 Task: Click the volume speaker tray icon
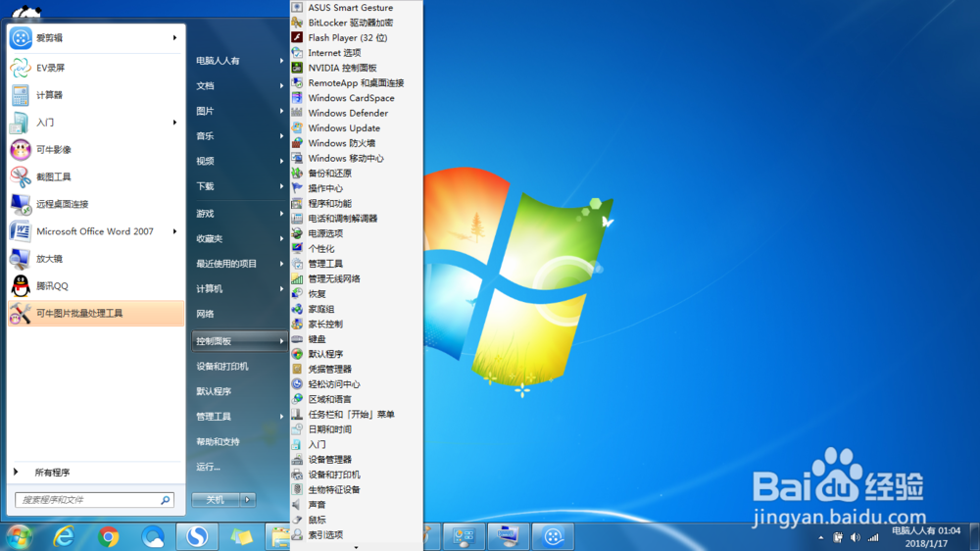coord(855,537)
